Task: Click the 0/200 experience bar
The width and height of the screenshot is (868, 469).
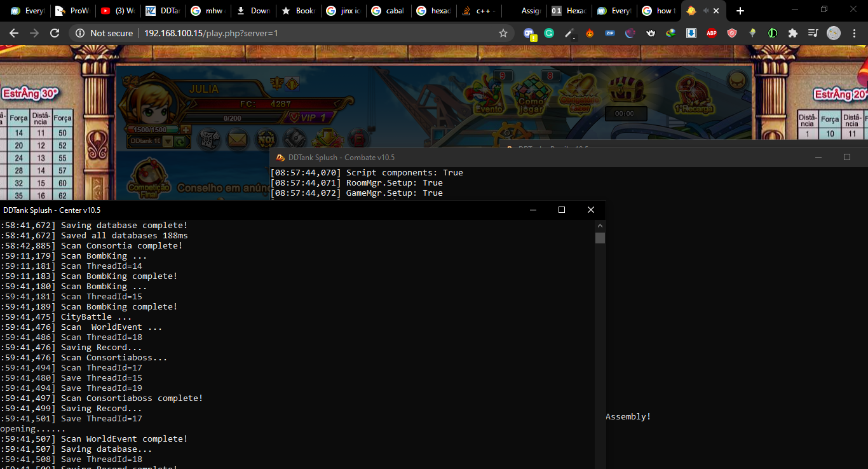Action: 232,118
